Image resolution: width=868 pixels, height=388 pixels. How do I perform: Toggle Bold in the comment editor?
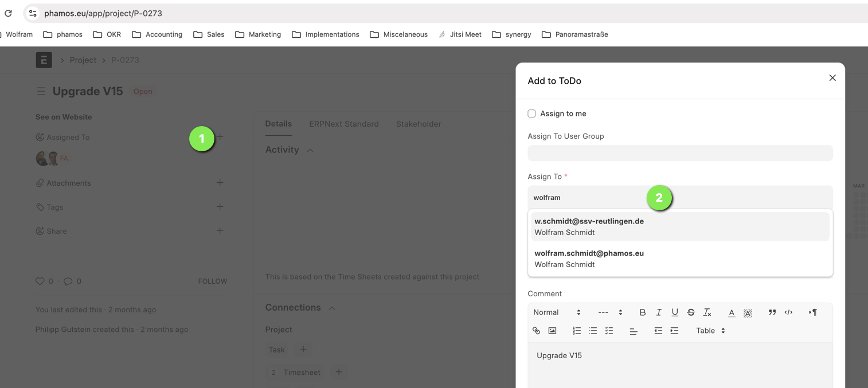tap(642, 312)
